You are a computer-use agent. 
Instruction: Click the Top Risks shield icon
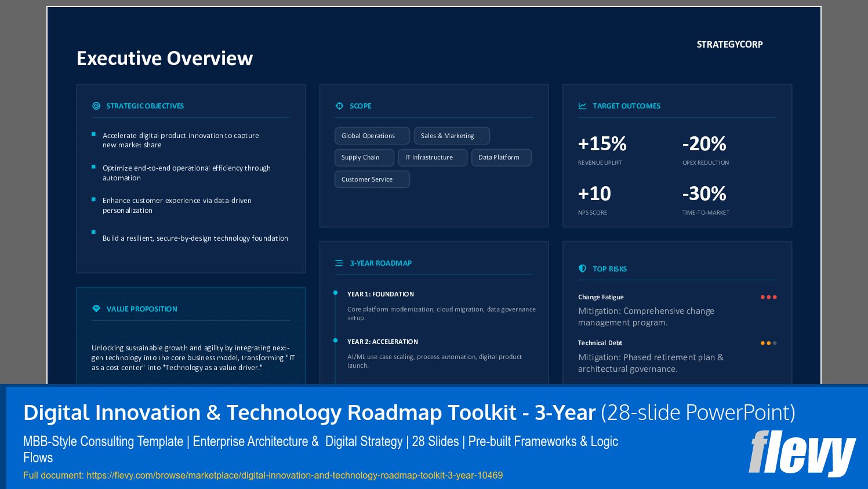coord(582,268)
